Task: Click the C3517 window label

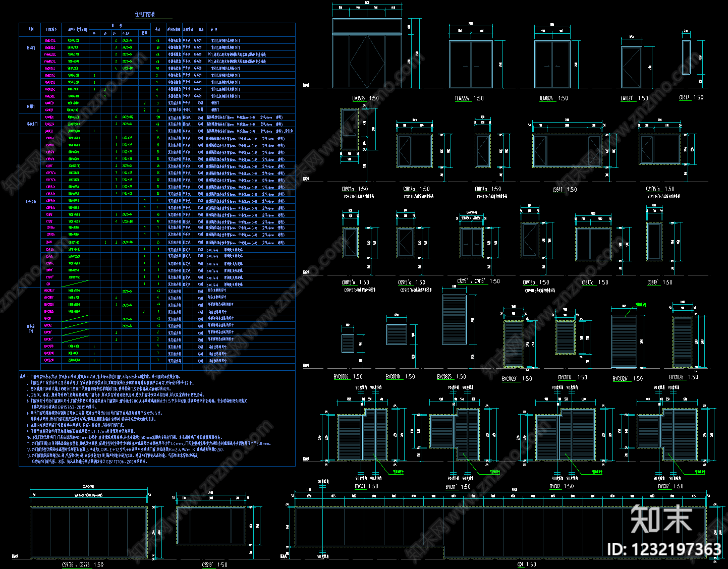Action: pos(557,190)
